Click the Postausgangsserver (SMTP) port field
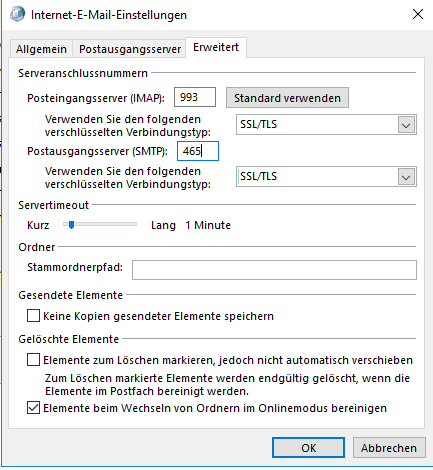Image resolution: width=433 pixels, height=470 pixels. coord(198,151)
